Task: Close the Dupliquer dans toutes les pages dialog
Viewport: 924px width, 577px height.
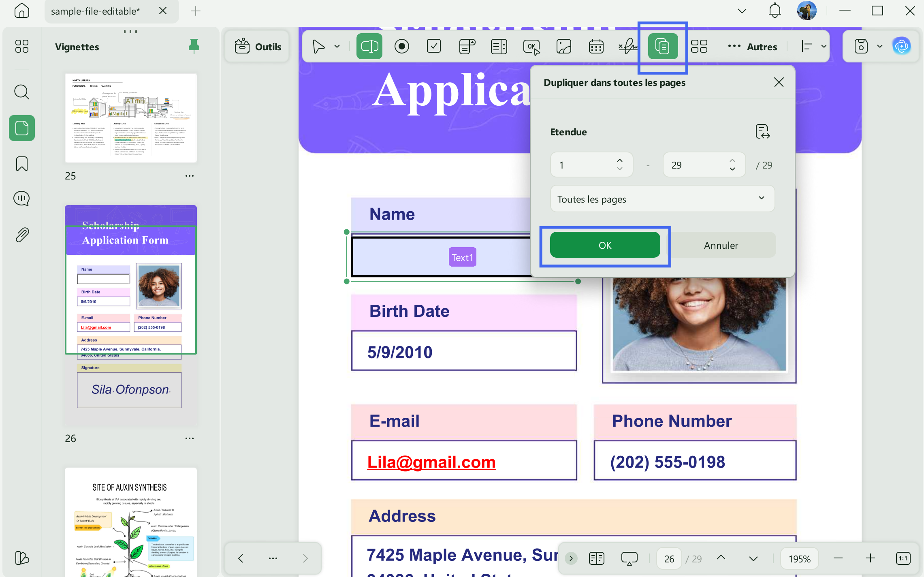Action: [779, 82]
